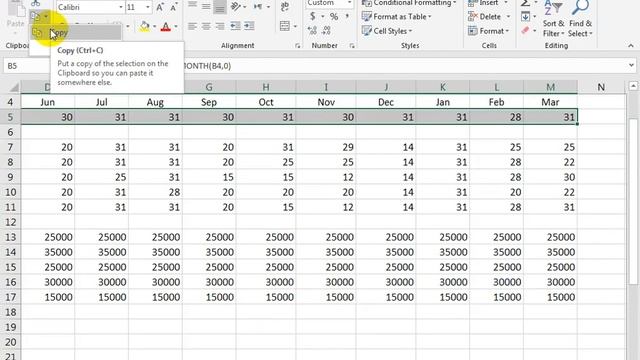Open Find & Select menu
Viewport: 640px width, 360px height.
click(580, 19)
